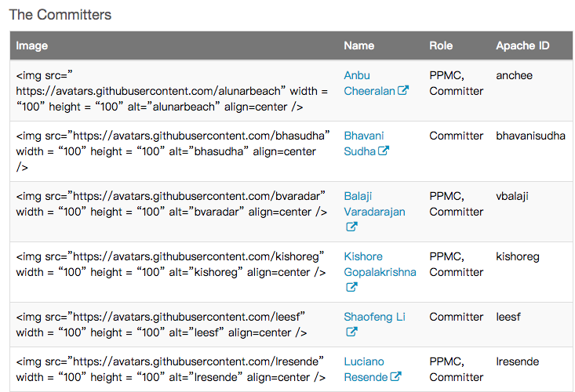The image size is (575, 392).
Task: Open Anbu Cheeralan's profile link
Action: click(x=369, y=83)
